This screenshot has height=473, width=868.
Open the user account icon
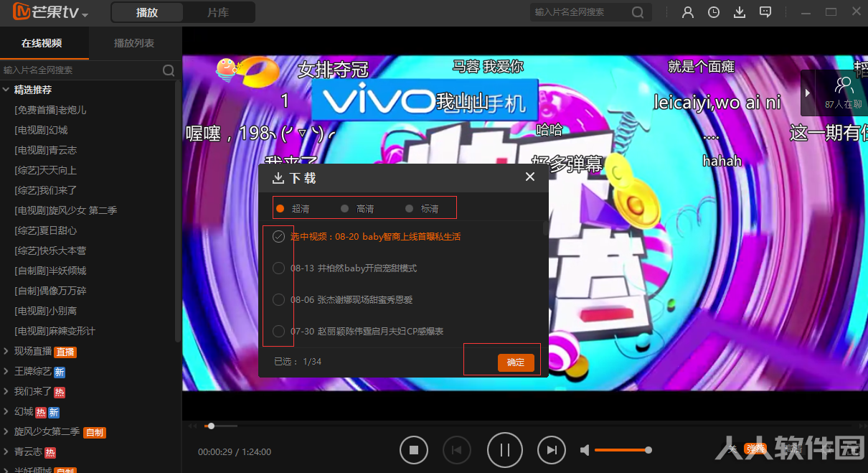click(688, 12)
